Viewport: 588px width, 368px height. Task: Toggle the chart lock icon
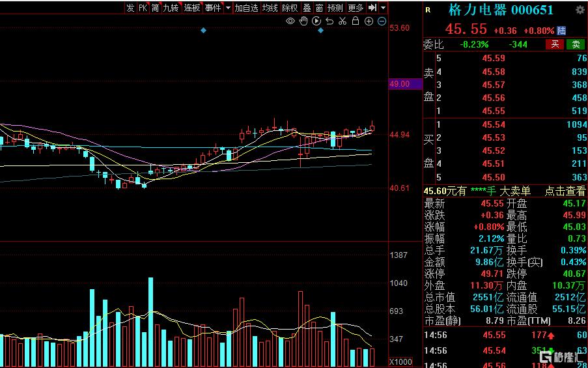click(x=356, y=21)
